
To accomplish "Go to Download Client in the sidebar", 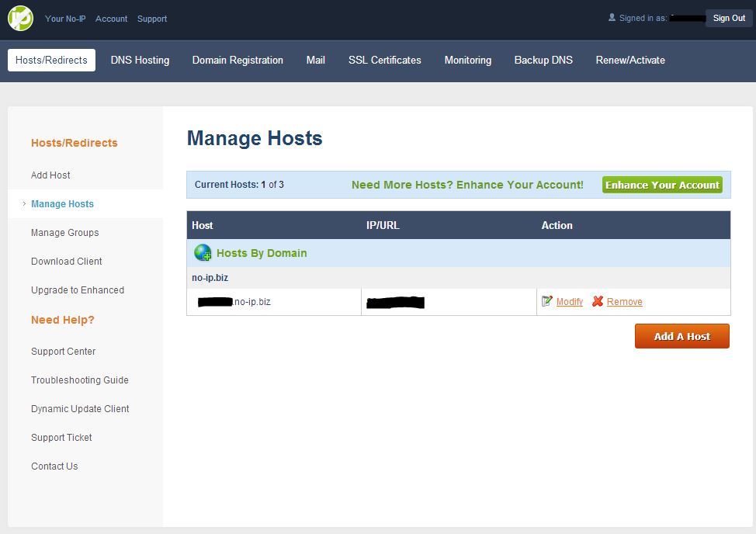I will [67, 262].
